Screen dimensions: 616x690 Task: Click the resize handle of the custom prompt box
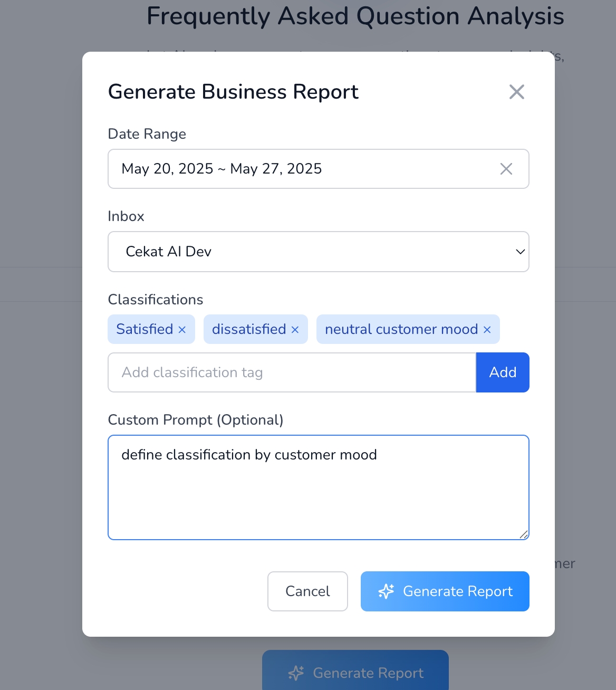click(523, 534)
